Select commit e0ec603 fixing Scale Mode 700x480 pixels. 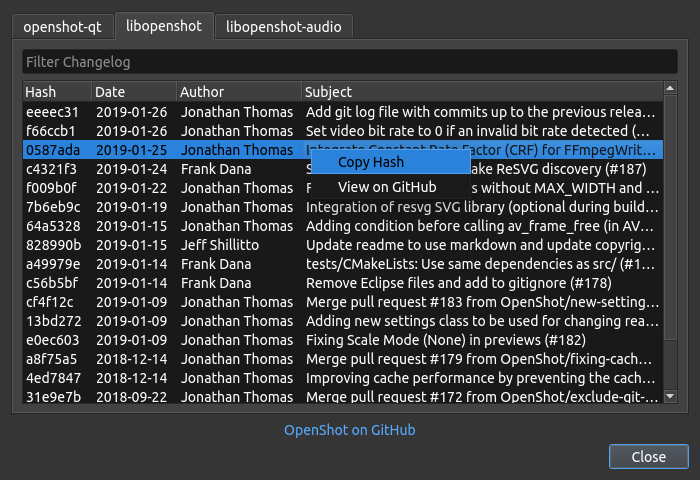click(x=340, y=340)
